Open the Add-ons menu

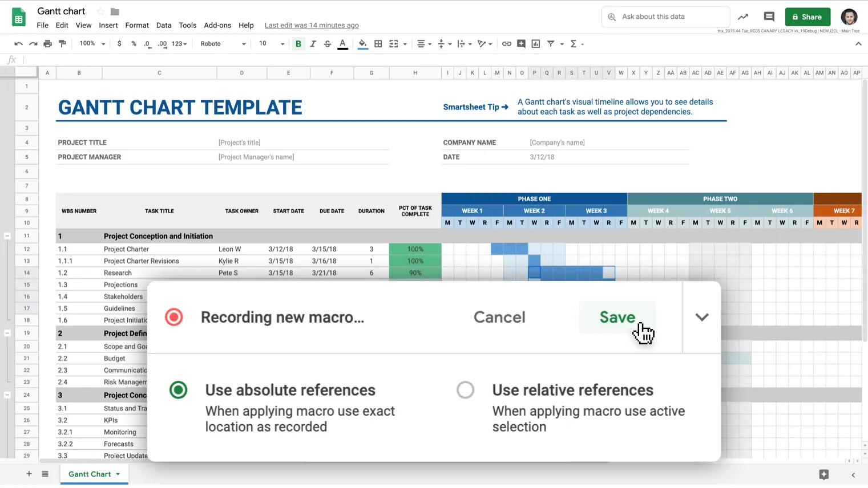point(217,25)
